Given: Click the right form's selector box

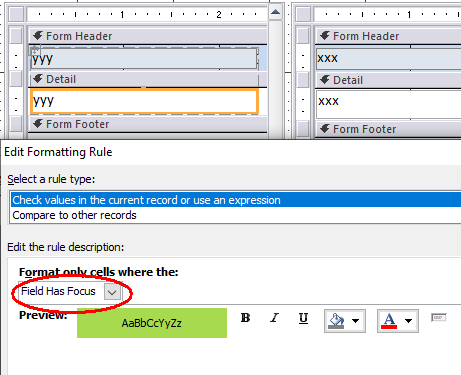Looking at the screenshot, I should coord(303,14).
